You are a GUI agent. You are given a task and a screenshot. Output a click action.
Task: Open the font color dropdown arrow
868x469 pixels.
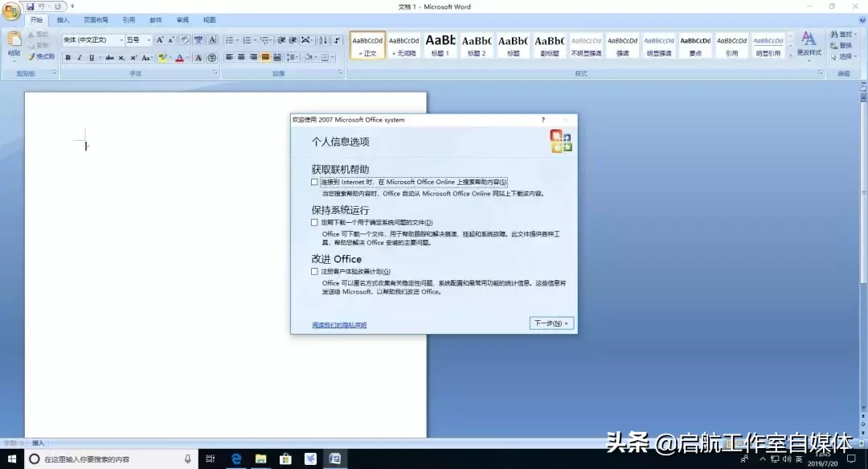click(x=186, y=57)
